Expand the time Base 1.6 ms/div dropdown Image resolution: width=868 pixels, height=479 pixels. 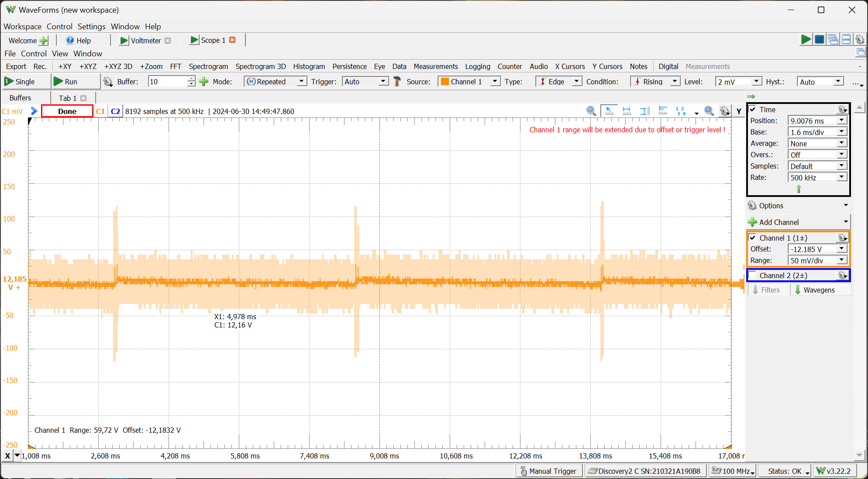tap(841, 132)
